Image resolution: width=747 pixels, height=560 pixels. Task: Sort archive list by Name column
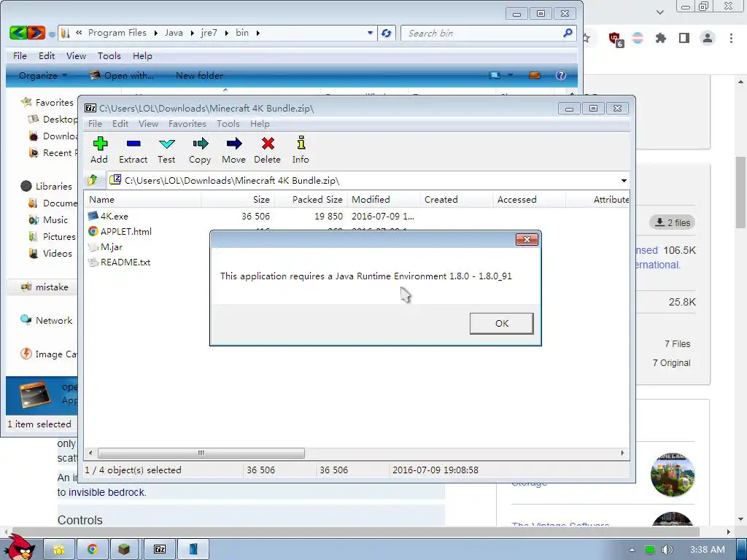(x=142, y=200)
